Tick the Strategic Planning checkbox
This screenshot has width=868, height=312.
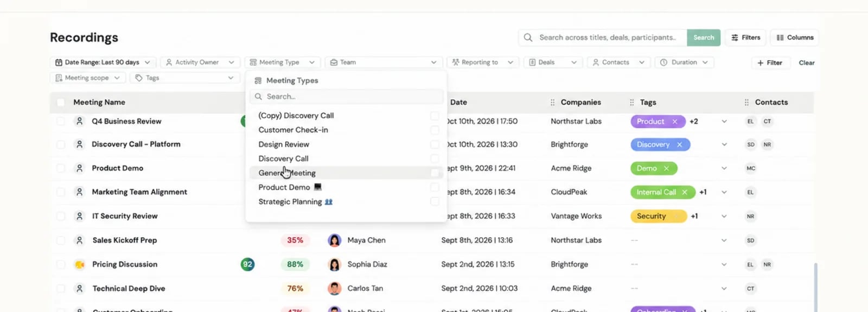[435, 201]
